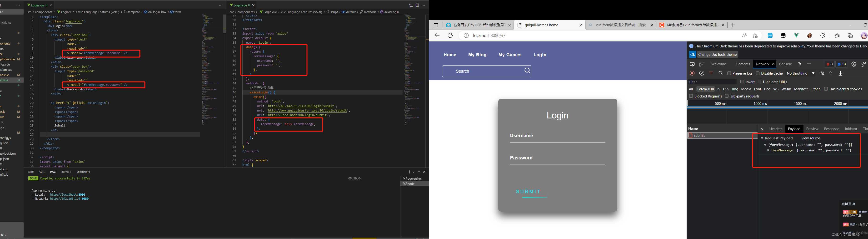The image size is (868, 239).
Task: Click the Ok button on the theme notice
Action: [693, 55]
